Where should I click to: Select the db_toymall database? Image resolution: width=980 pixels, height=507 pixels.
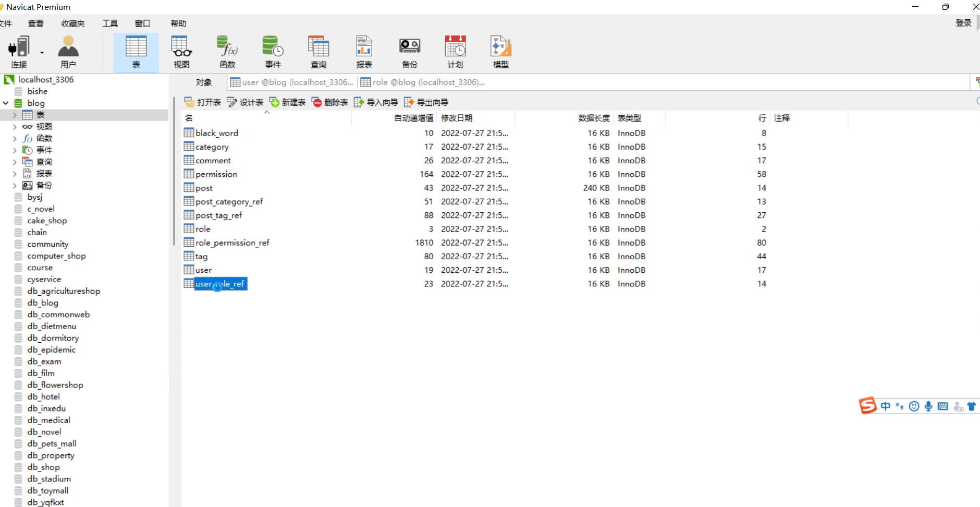(47, 491)
